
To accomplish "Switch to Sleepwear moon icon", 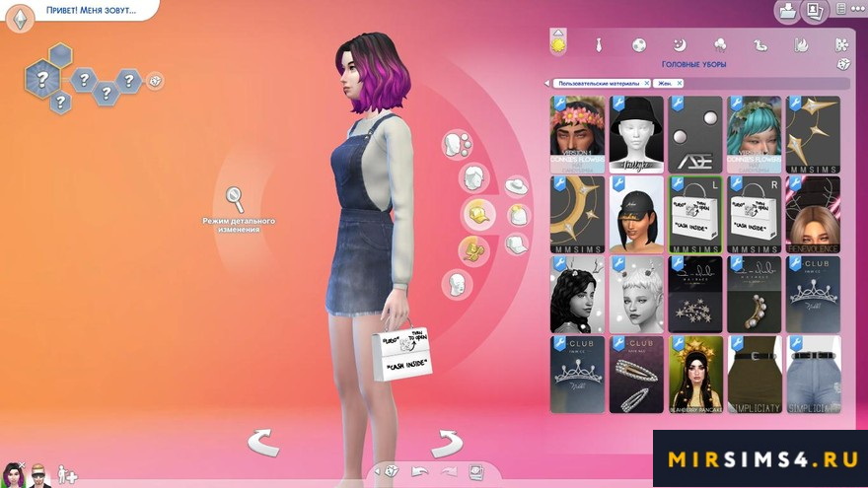I will 680,44.
